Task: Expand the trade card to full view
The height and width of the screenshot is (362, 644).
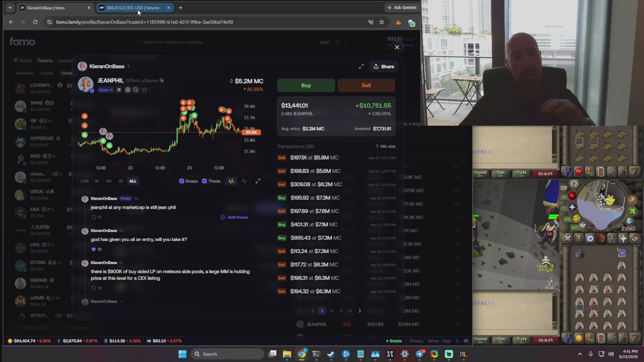Action: click(361, 66)
